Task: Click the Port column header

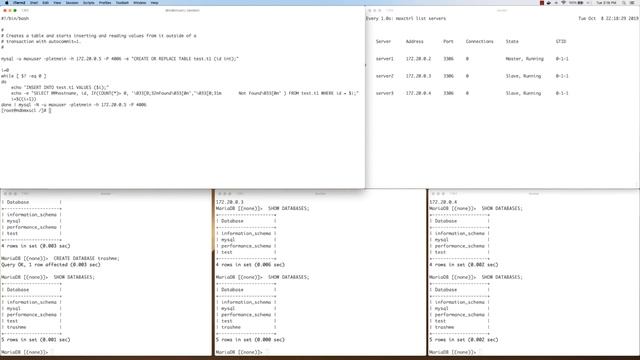Action: pos(448,42)
